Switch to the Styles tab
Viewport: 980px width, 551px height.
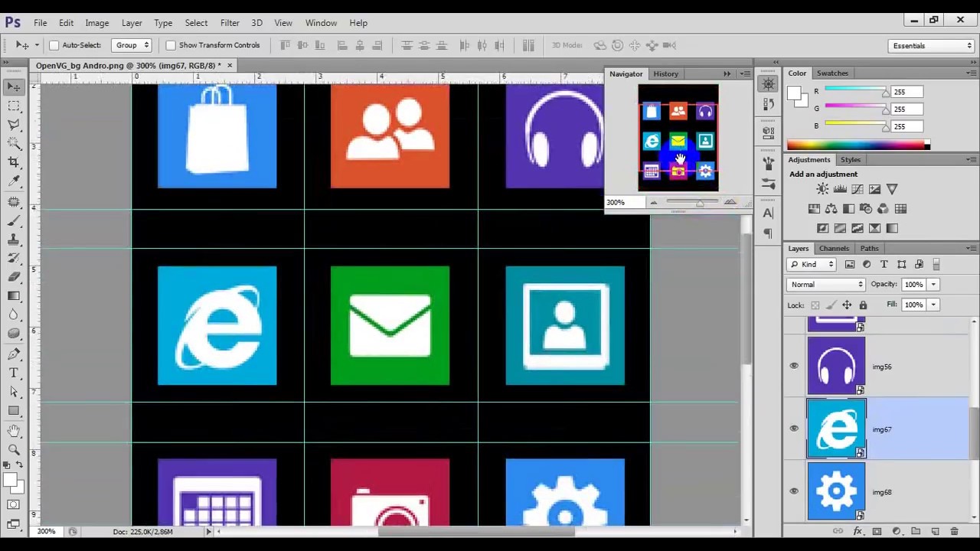[851, 160]
